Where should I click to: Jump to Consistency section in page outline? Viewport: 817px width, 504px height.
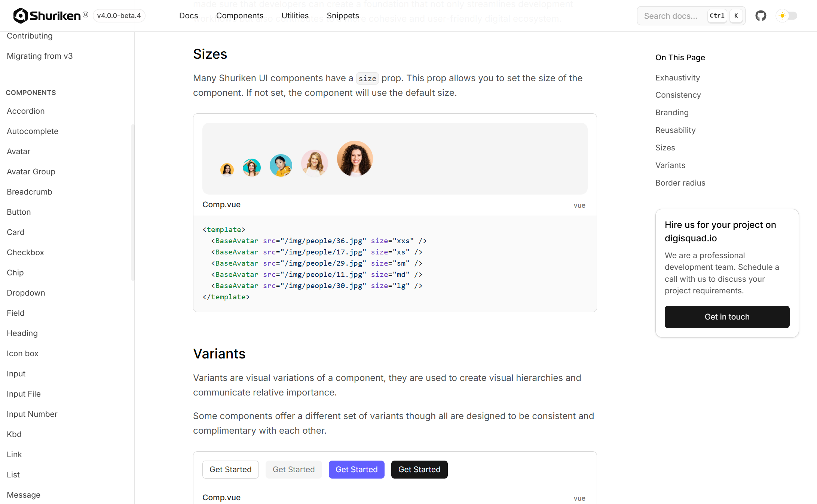coord(678,95)
